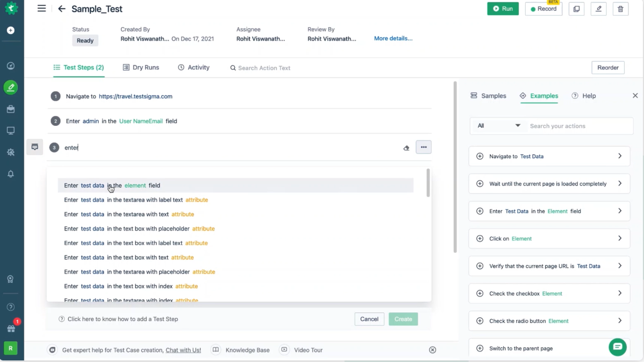
Task: Open the More details link
Action: click(x=393, y=38)
